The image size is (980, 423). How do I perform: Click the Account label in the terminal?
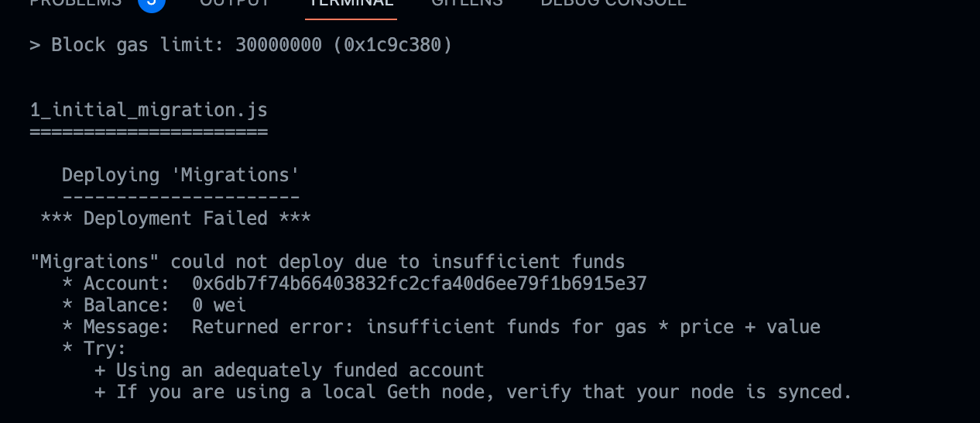(x=126, y=284)
